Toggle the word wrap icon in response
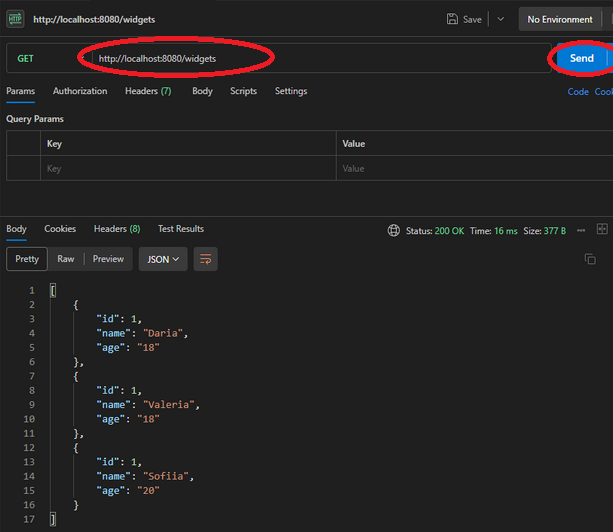The height and width of the screenshot is (532, 613). click(x=205, y=259)
